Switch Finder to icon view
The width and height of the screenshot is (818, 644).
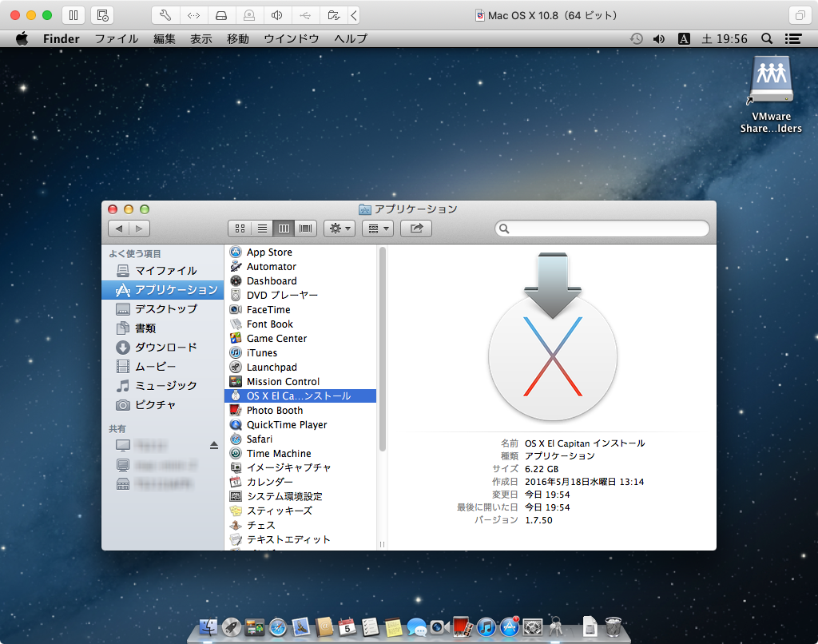240,229
